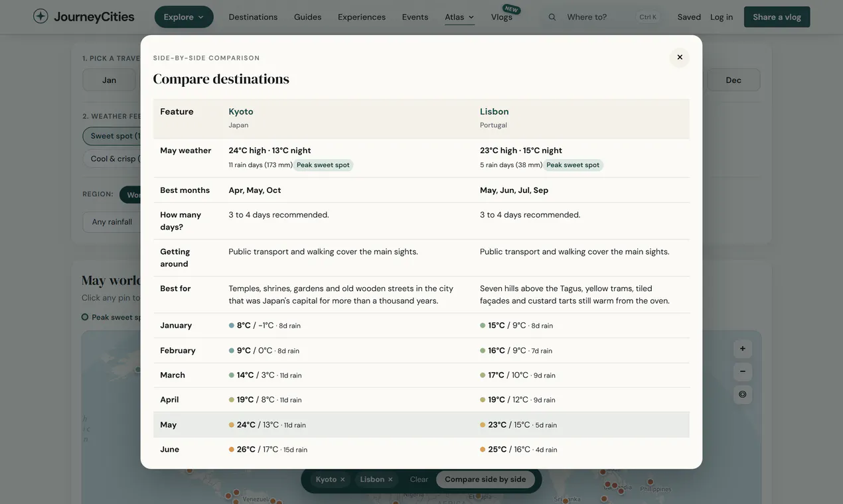This screenshot has height=504, width=843.
Task: Click the JourneyCities compass logo icon
Action: click(x=40, y=17)
